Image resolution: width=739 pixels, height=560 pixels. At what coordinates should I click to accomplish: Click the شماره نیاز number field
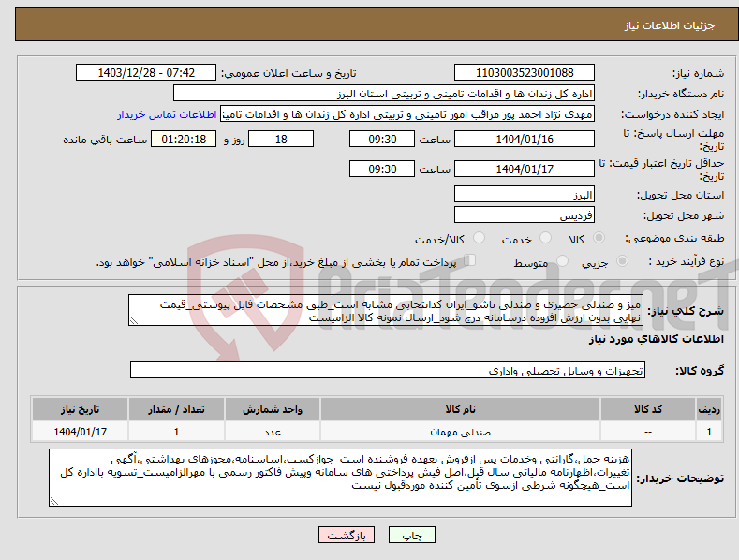[525, 73]
